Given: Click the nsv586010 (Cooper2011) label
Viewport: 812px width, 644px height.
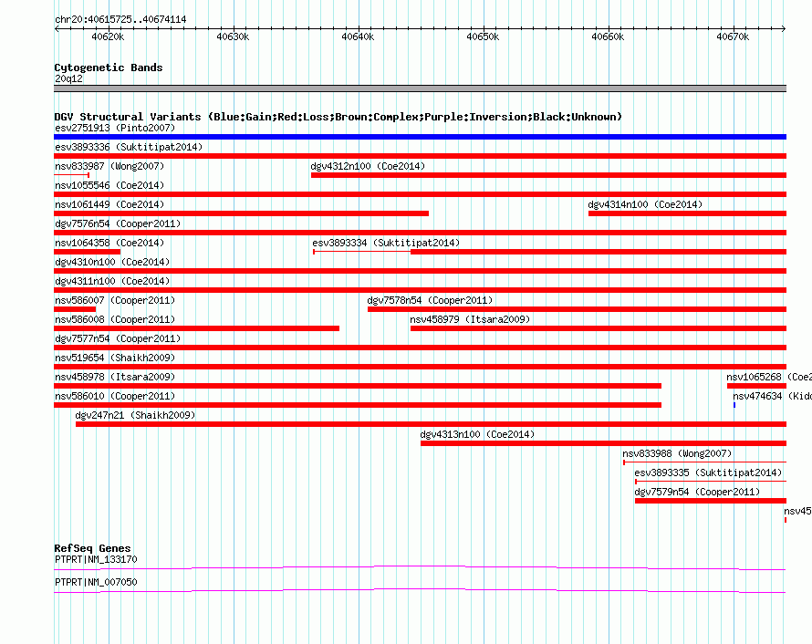Looking at the screenshot, I should [x=115, y=396].
